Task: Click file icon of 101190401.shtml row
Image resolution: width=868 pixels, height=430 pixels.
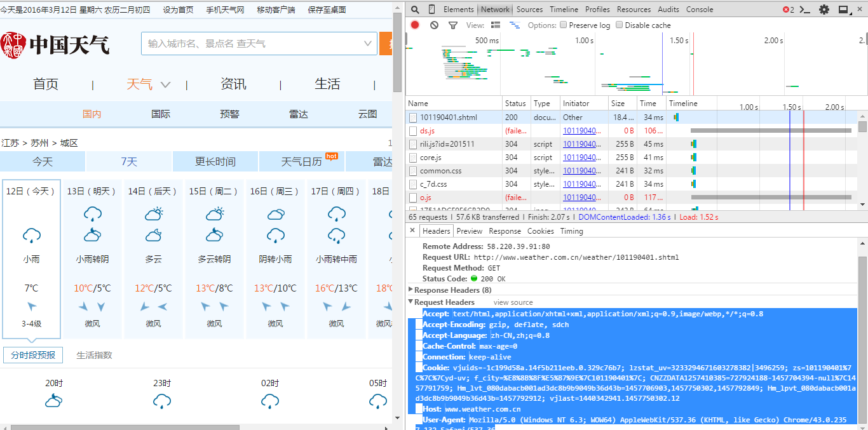Action: coord(413,118)
